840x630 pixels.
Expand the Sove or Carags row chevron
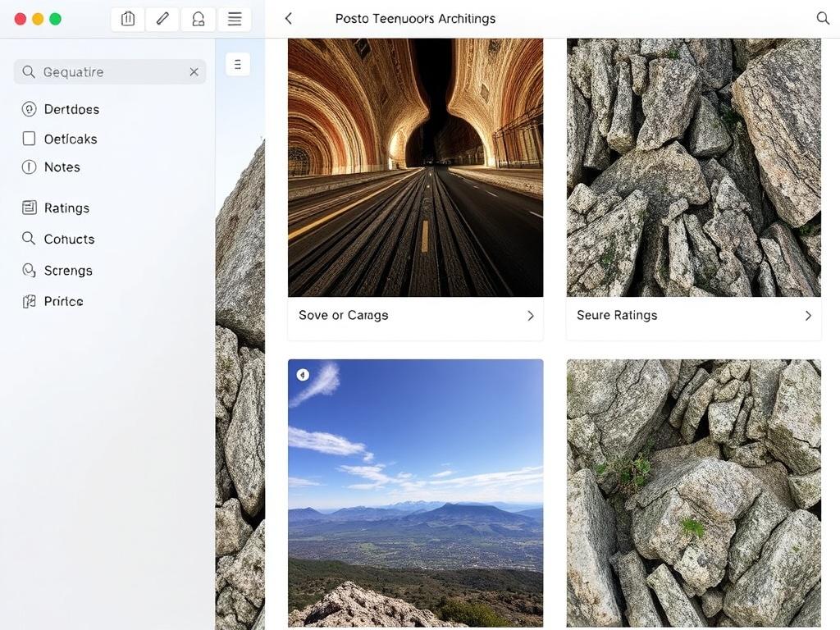pyautogui.click(x=530, y=316)
